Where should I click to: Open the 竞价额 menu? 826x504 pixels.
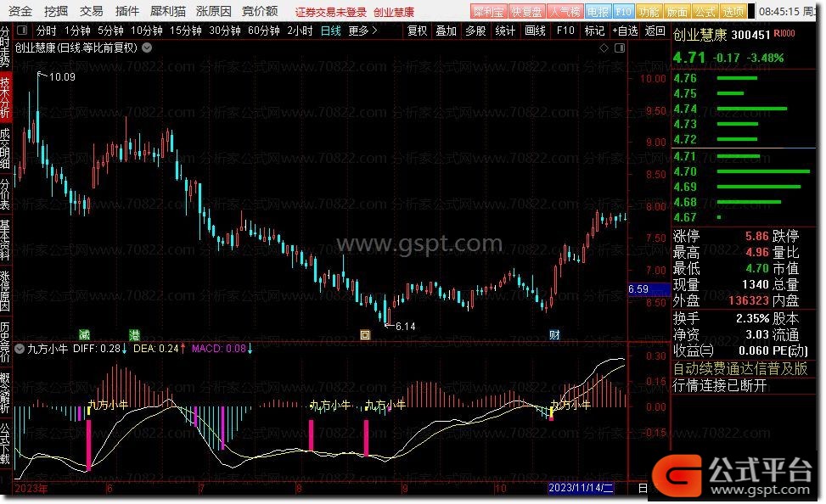click(260, 11)
